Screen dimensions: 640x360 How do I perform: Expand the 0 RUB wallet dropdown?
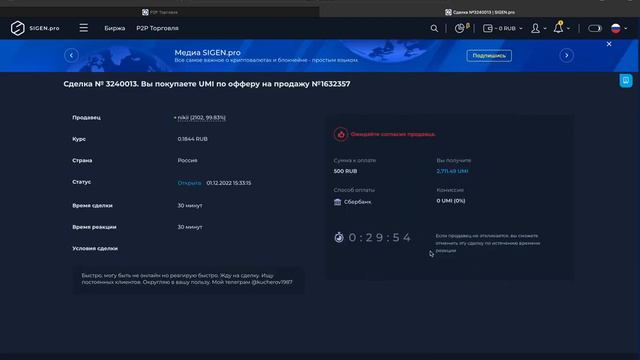(x=502, y=28)
